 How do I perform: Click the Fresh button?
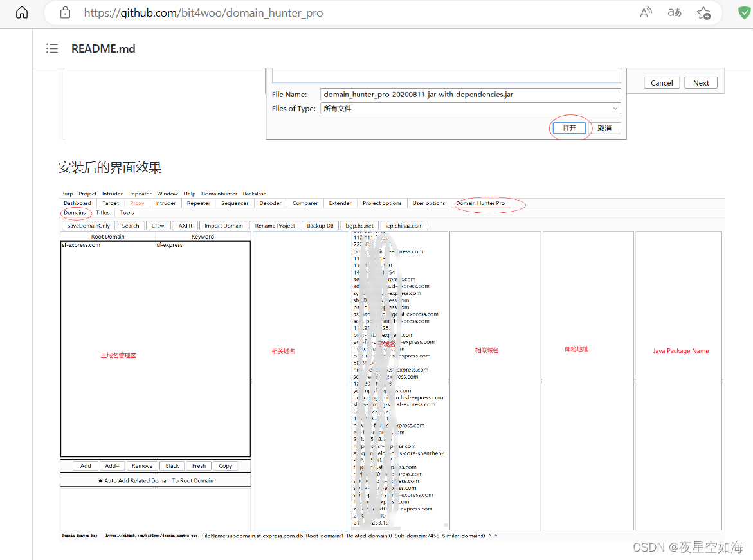[x=199, y=466]
